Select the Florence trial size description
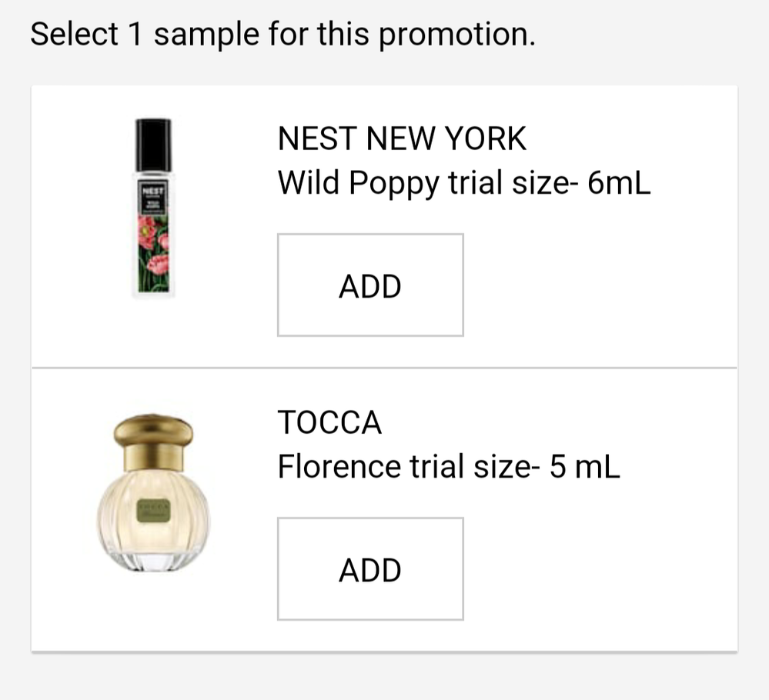769x700 pixels. (448, 467)
